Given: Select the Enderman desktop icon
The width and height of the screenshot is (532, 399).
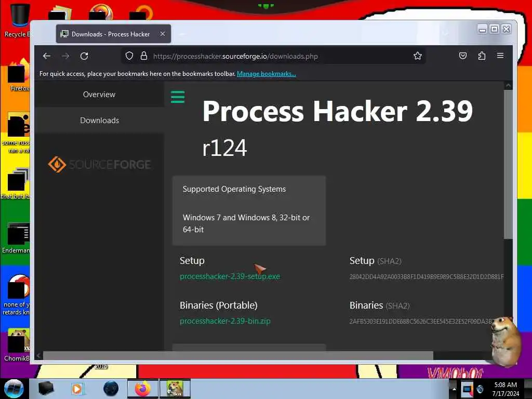Looking at the screenshot, I should pos(16,238).
